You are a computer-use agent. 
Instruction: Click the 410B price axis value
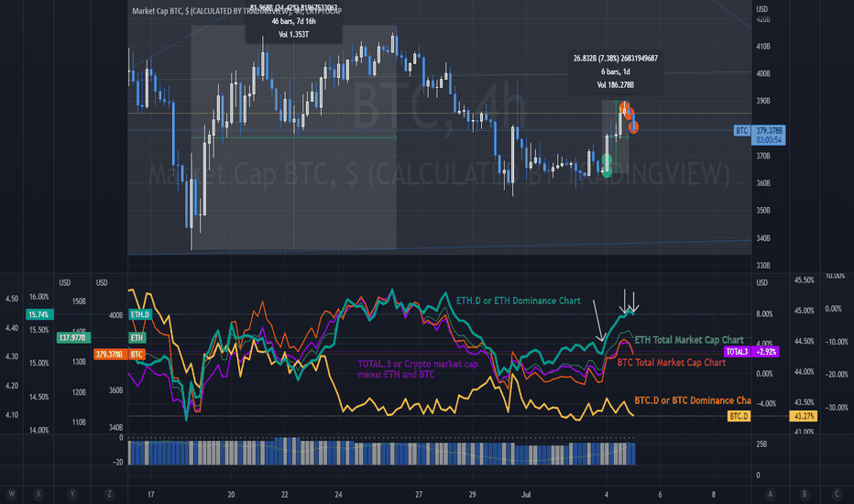coord(763,47)
